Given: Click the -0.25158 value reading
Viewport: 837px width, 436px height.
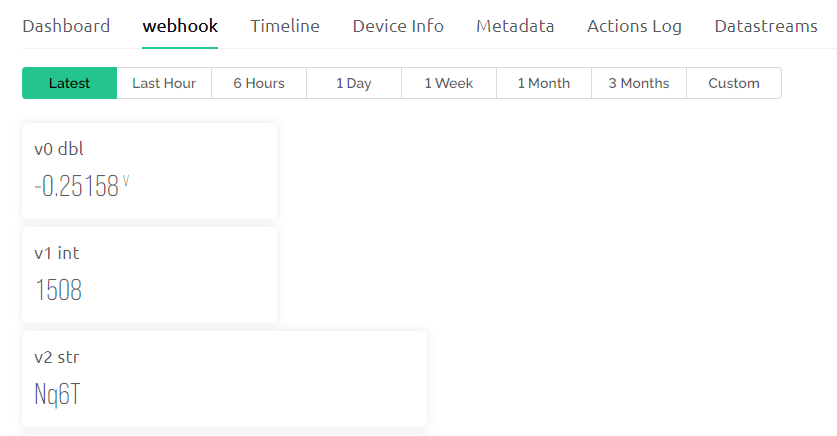Looking at the screenshot, I should [x=76, y=187].
